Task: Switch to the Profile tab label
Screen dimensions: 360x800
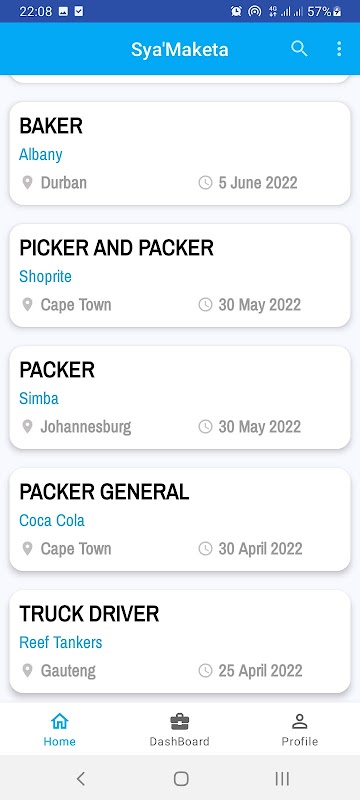Action: 300,742
